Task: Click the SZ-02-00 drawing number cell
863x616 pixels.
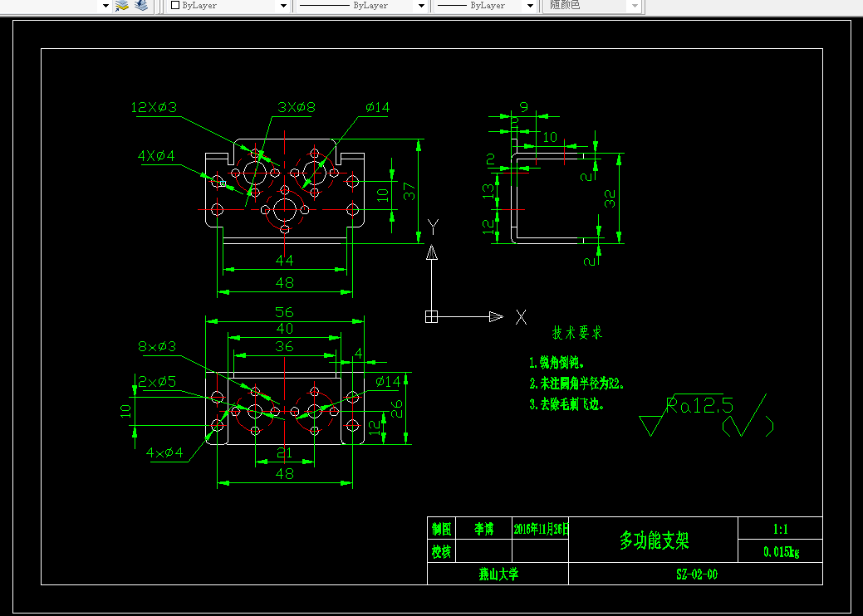Action: [x=696, y=574]
